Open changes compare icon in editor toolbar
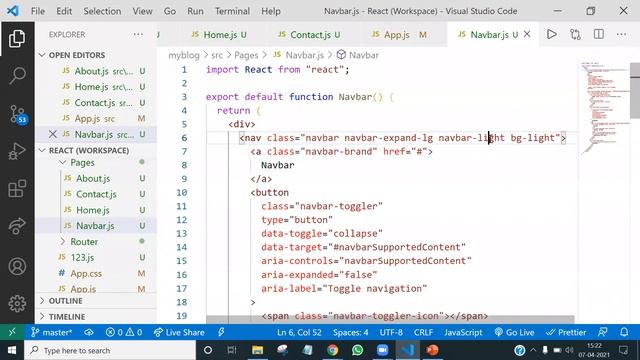Screen dimensions: 640x360 (x=575, y=34)
